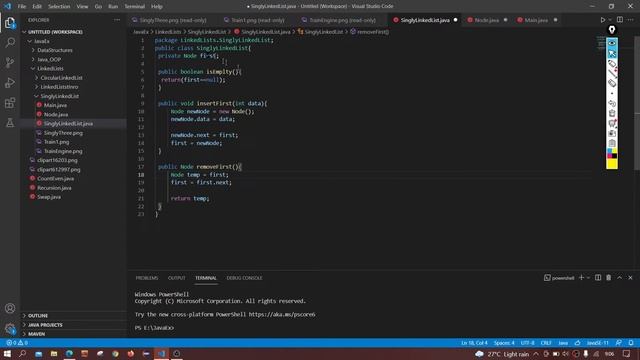Change CRLF end of line setting

tap(546, 343)
